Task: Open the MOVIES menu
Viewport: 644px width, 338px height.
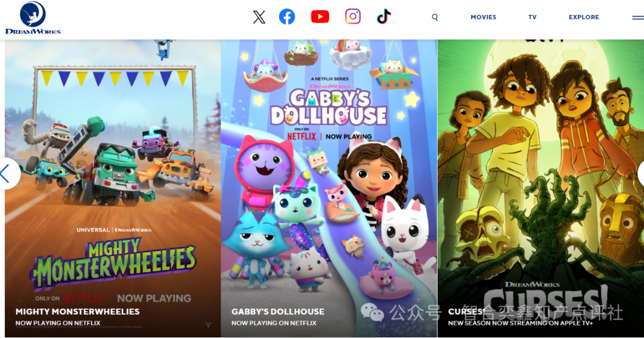Action: [484, 17]
